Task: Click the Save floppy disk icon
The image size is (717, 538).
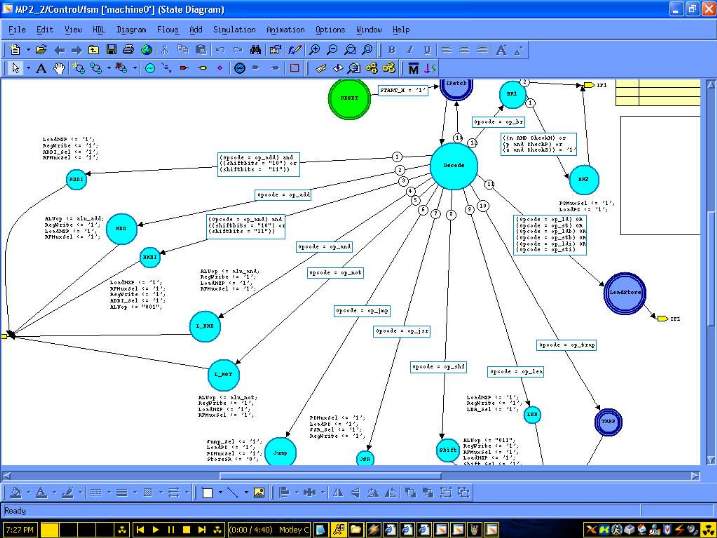Action: pos(111,49)
